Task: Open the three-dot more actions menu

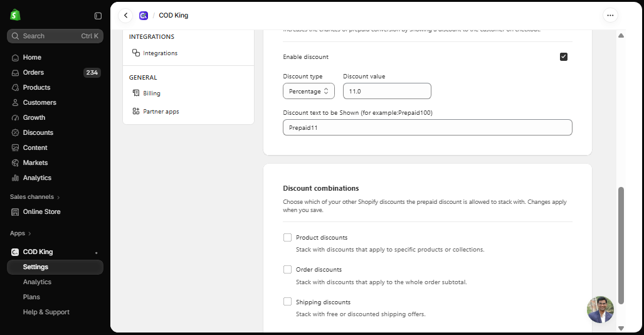Action: tap(610, 16)
